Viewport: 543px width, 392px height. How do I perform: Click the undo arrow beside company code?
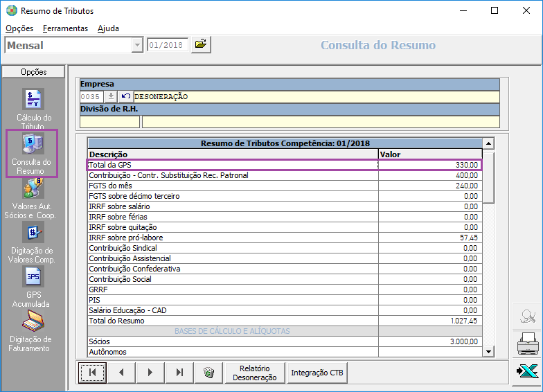tap(126, 96)
